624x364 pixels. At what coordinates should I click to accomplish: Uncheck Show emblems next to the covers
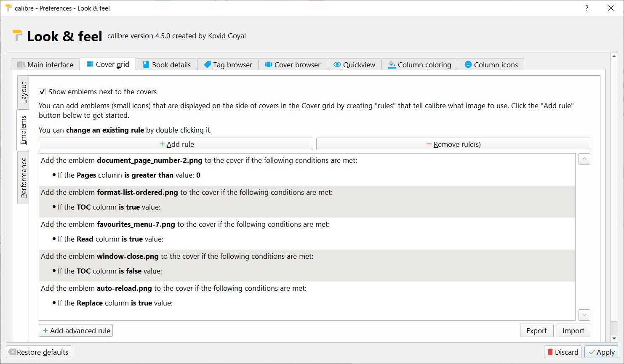point(43,92)
